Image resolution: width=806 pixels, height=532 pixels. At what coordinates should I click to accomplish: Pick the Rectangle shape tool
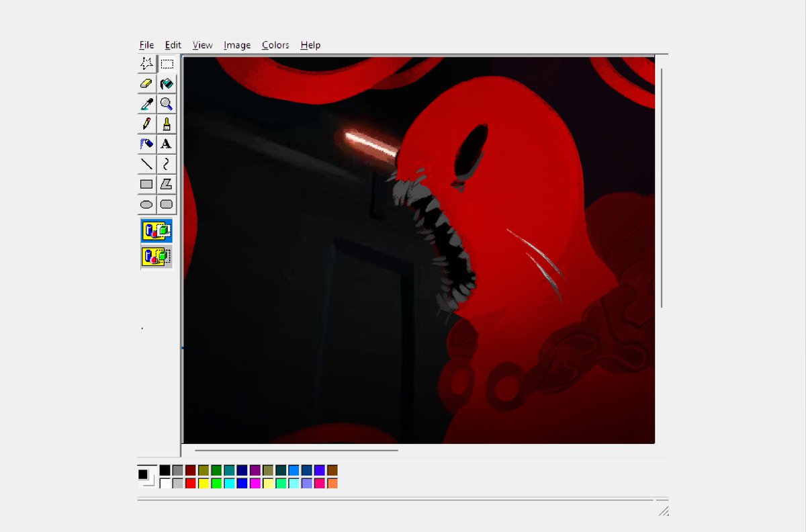[x=146, y=184]
